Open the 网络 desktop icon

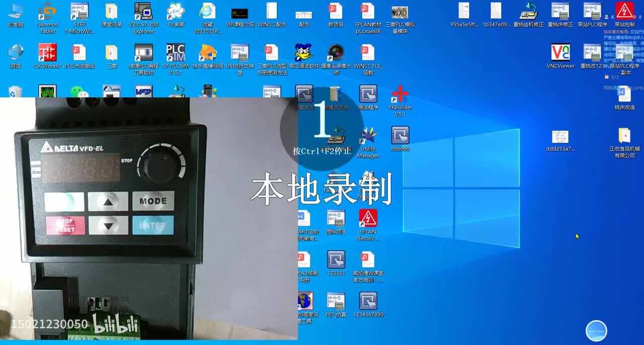tap(16, 56)
